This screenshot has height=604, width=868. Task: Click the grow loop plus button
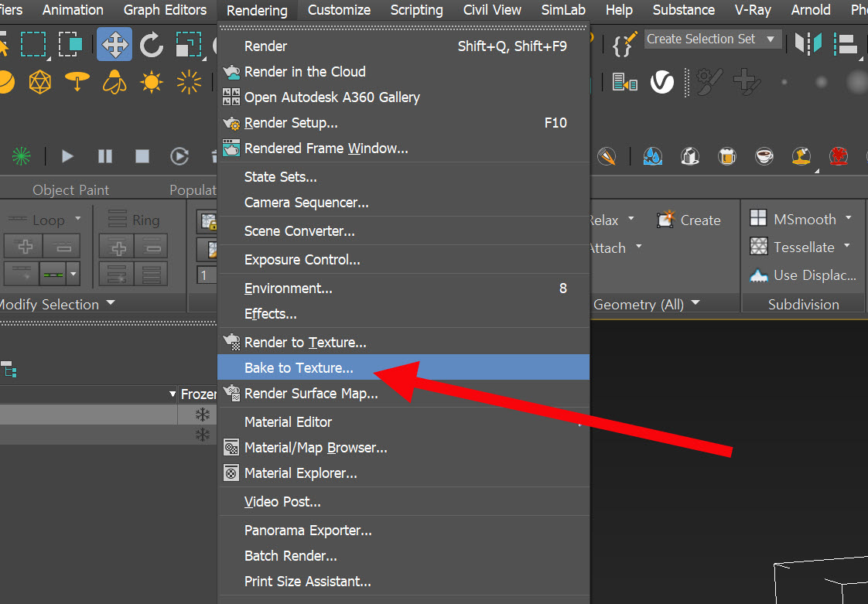[23, 247]
